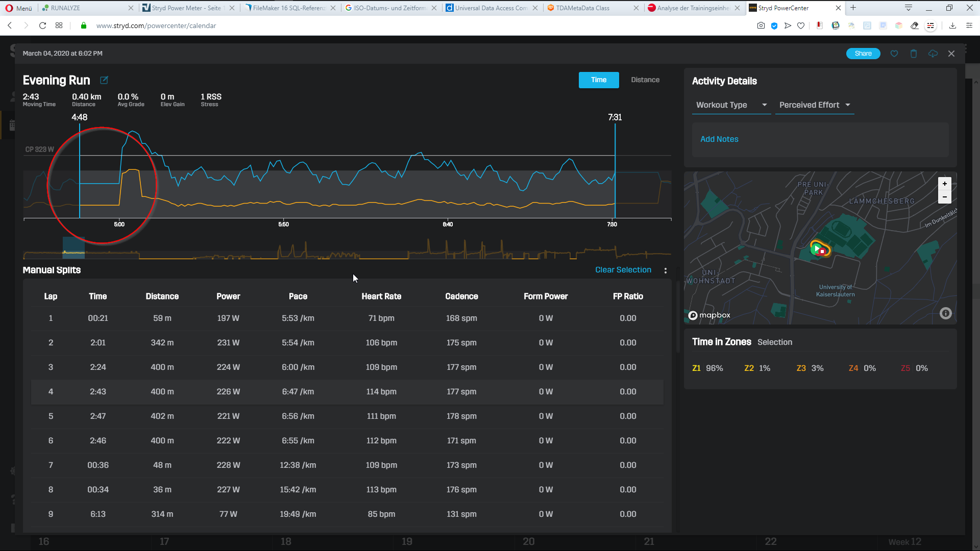Viewport: 980px width, 551px height.
Task: Click the trash delete activity icon
Action: (x=914, y=54)
